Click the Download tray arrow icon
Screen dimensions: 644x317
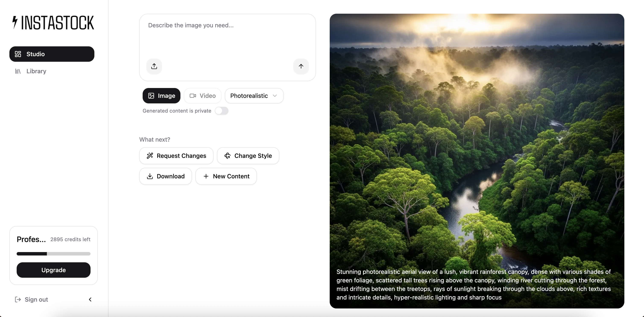(150, 176)
